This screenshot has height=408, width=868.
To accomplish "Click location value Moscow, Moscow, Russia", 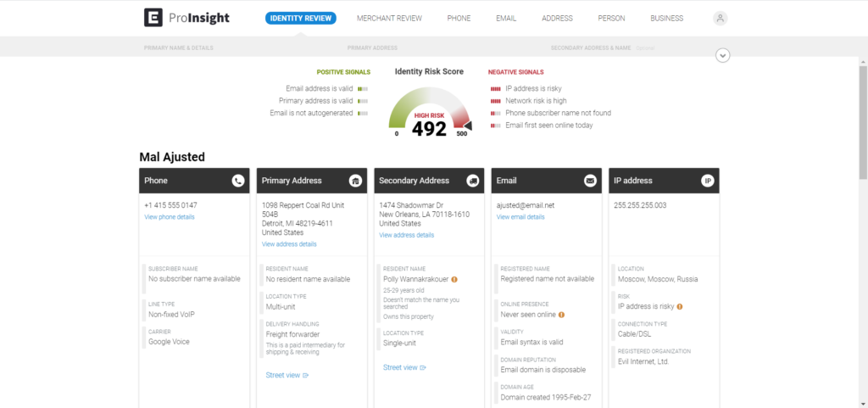I will click(658, 279).
